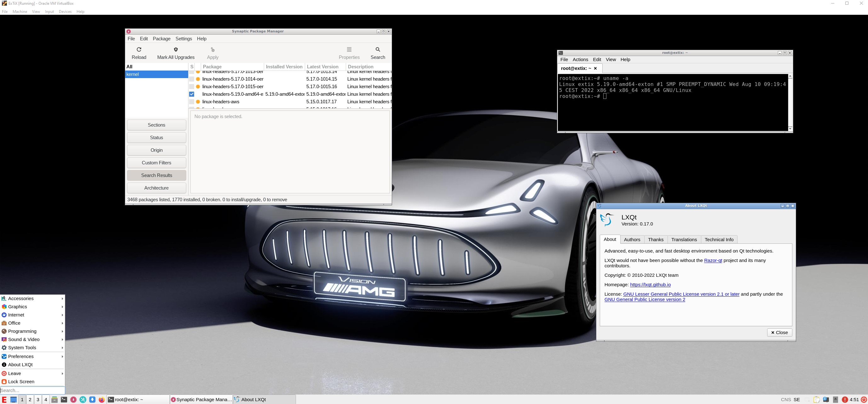The image size is (868, 404).
Task: Click the LXQt bird logo in About
Action: point(607,219)
